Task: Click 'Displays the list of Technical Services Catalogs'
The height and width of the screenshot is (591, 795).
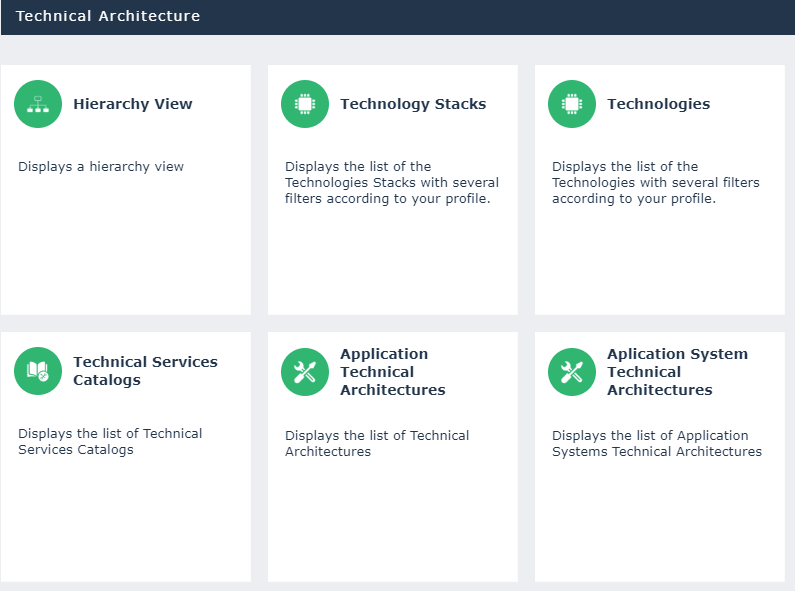Action: 110,442
